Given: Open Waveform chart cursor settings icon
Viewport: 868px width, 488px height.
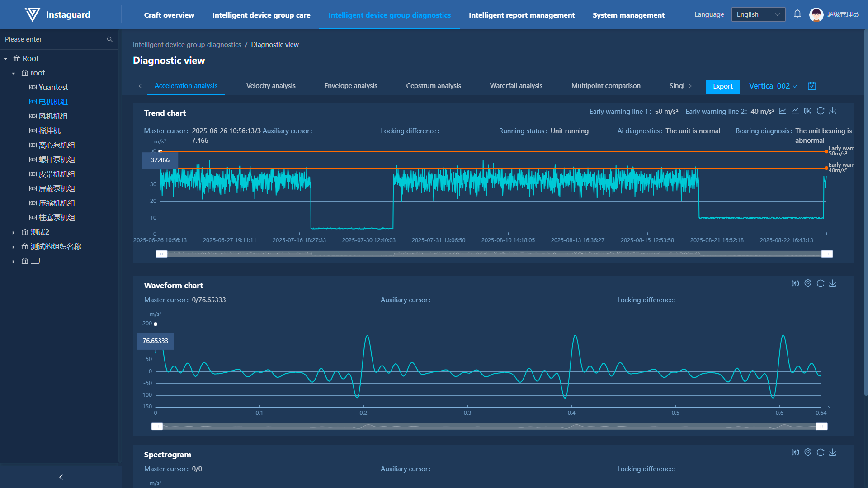Looking at the screenshot, I should (x=795, y=283).
